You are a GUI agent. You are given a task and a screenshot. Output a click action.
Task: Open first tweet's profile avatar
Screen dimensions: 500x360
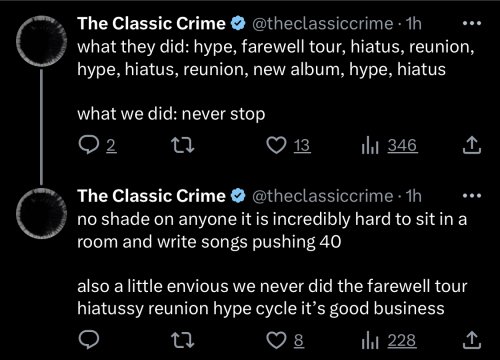coord(41,41)
